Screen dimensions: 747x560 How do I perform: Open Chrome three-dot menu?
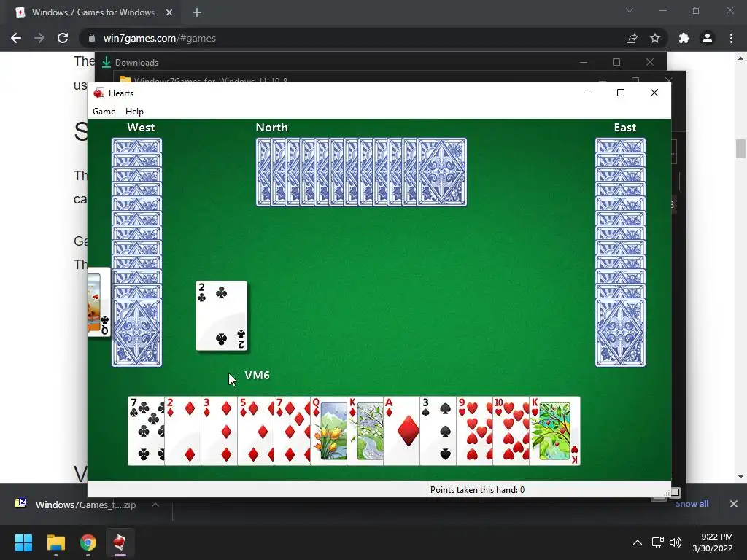(x=731, y=38)
